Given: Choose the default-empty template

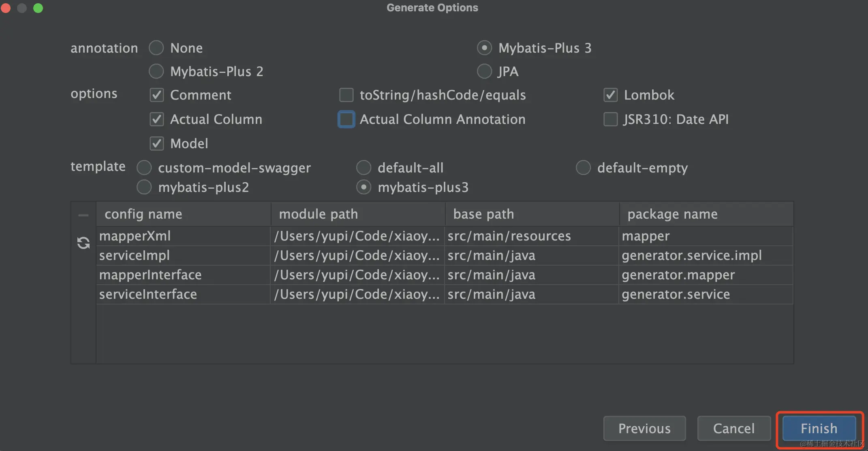Looking at the screenshot, I should (x=583, y=168).
